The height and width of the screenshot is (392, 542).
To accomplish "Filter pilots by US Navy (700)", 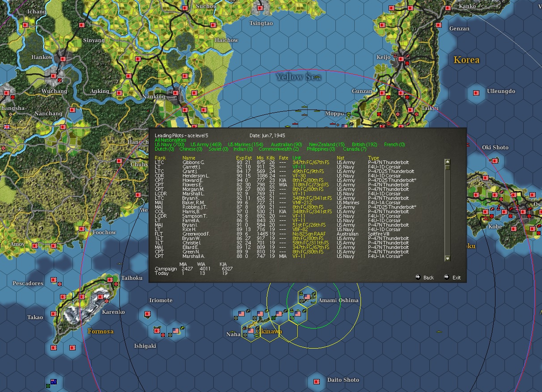I will pos(169,145).
